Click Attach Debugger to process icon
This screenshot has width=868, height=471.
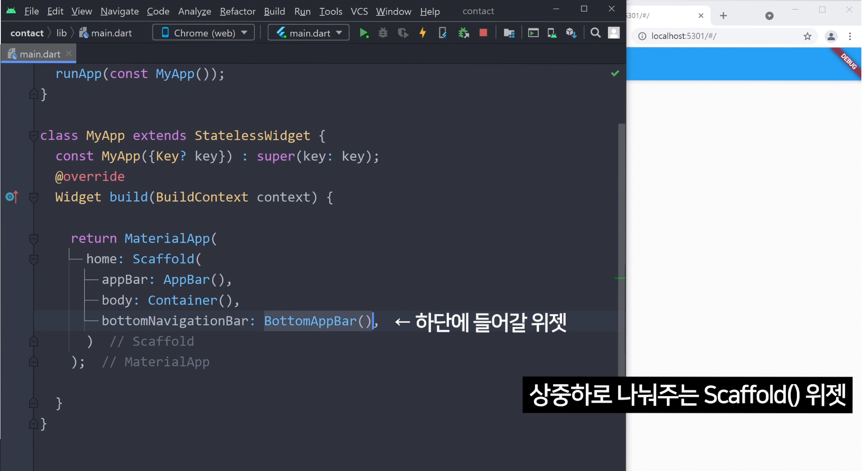(463, 33)
